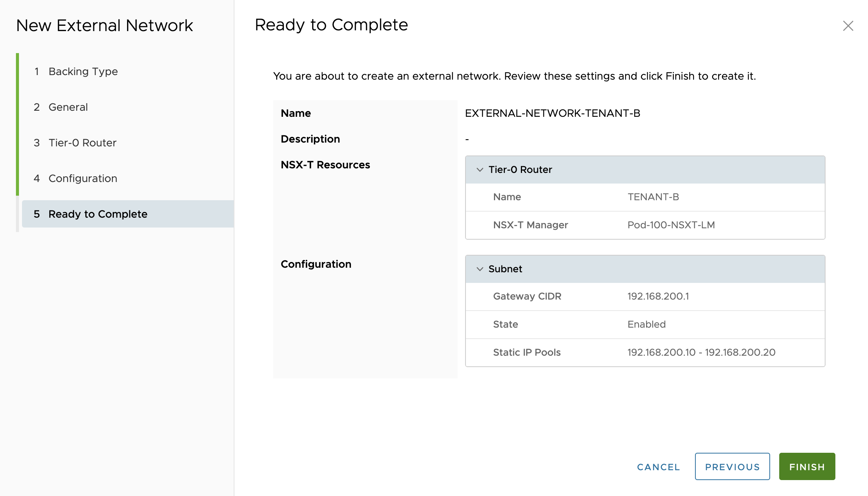Click the Previous button

click(x=732, y=466)
